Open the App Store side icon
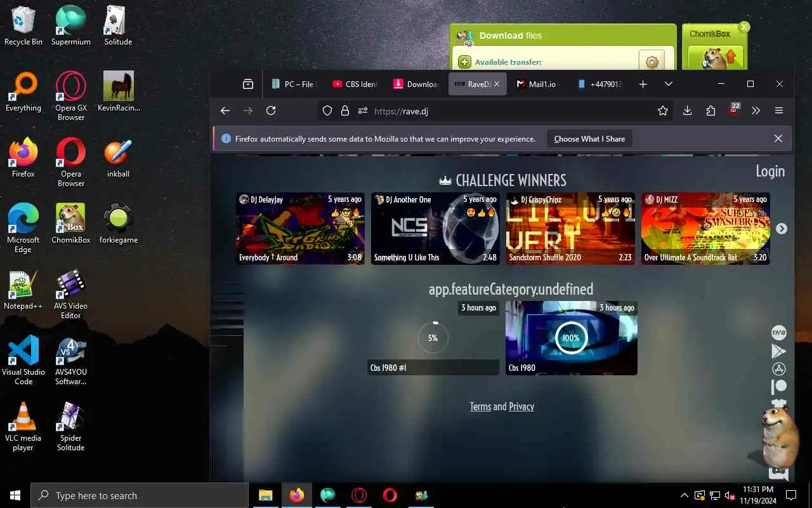Screen dimensions: 812x508 pos(778,369)
